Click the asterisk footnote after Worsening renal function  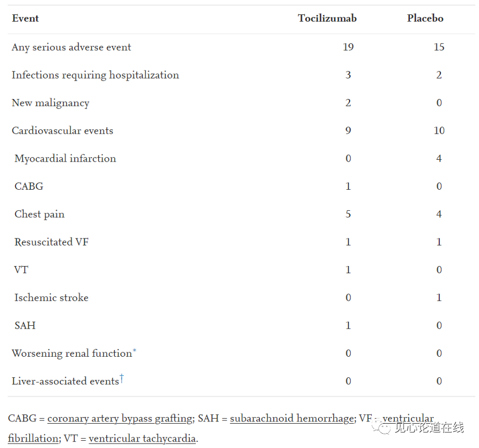tap(134, 351)
